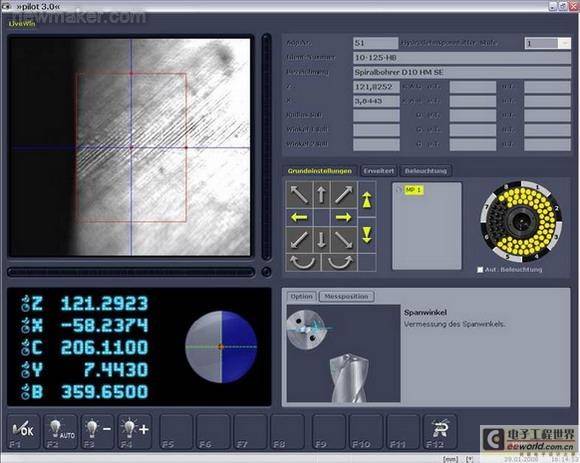This screenshot has width=580, height=463.
Task: Click the rotate counter-clockwise curved arrow
Action: [303, 262]
